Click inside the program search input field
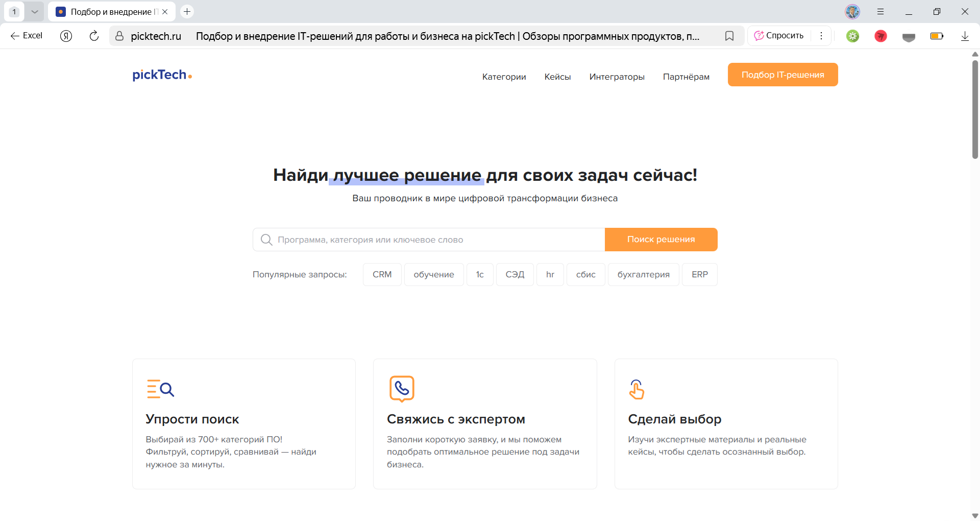Viewport: 980px width, 521px height. coord(408,239)
